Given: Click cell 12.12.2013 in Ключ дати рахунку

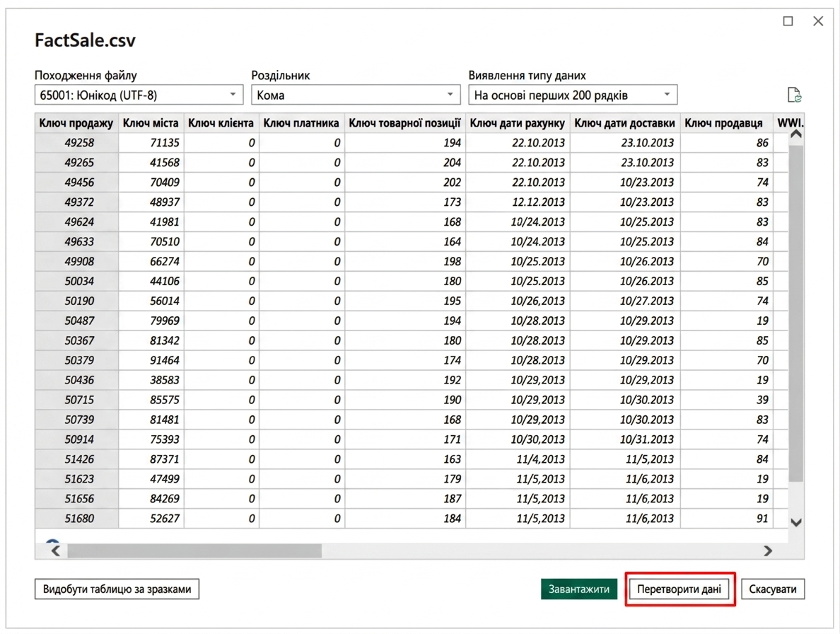Looking at the screenshot, I should click(517, 202).
